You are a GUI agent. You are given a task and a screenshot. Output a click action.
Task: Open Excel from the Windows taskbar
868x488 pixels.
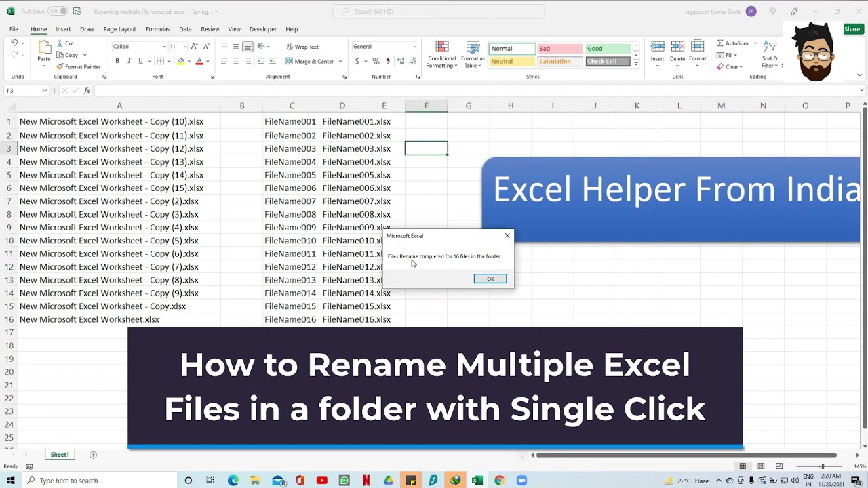[477, 481]
